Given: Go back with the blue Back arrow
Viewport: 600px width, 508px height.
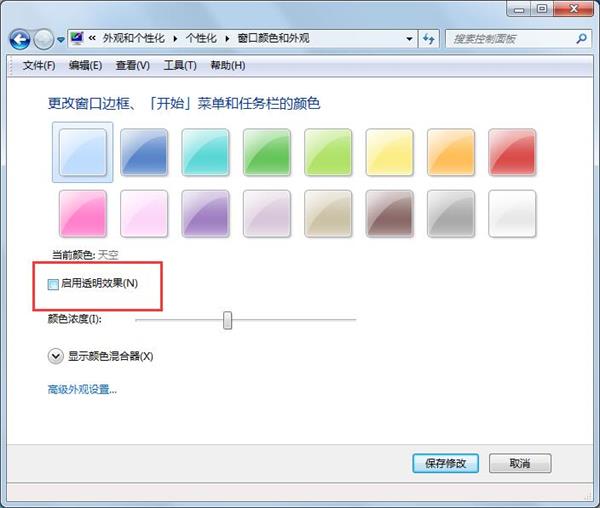Looking at the screenshot, I should (20, 39).
